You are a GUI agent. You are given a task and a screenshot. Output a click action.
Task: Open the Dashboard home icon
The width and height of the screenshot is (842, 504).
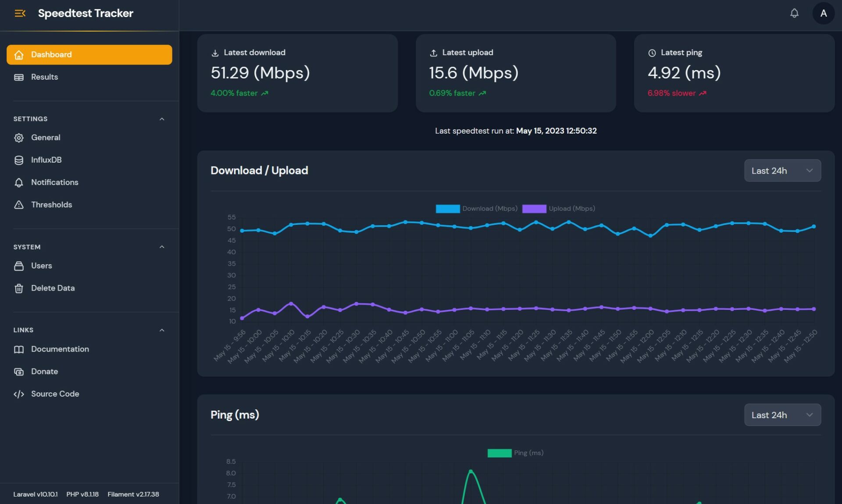(x=19, y=54)
